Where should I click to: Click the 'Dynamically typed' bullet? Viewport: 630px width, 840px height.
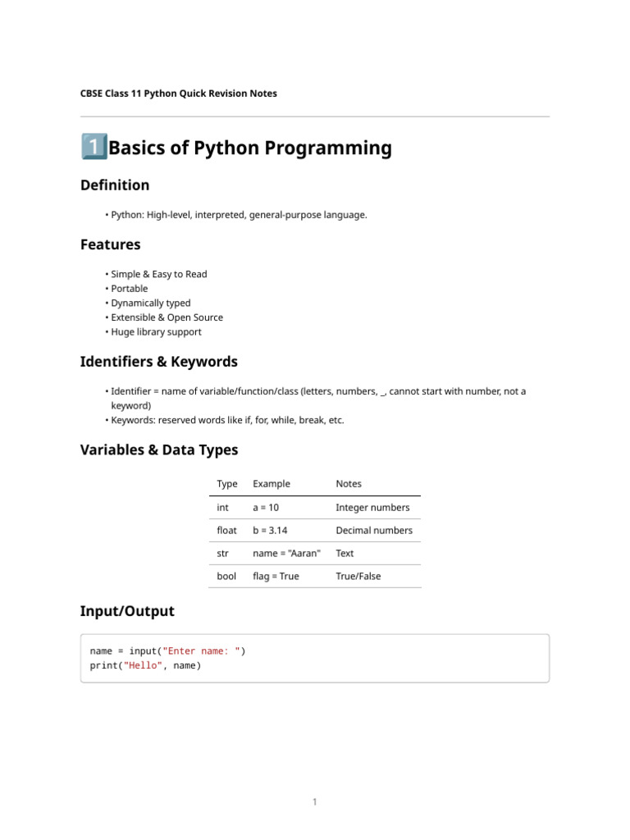click(x=151, y=304)
